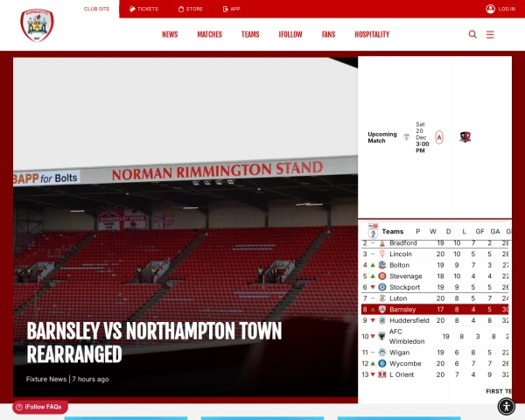The height and width of the screenshot is (420, 525).
Task: Open the Matches menu
Action: (209, 34)
